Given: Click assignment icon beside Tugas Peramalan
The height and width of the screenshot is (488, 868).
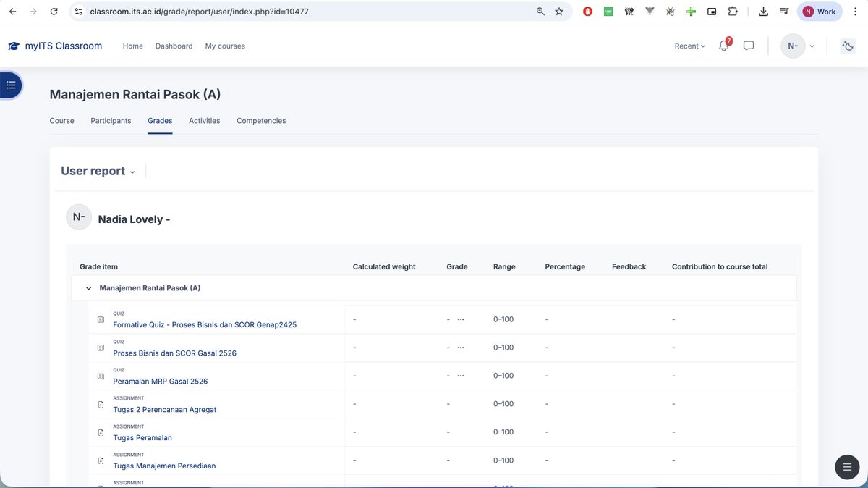Looking at the screenshot, I should [x=101, y=432].
